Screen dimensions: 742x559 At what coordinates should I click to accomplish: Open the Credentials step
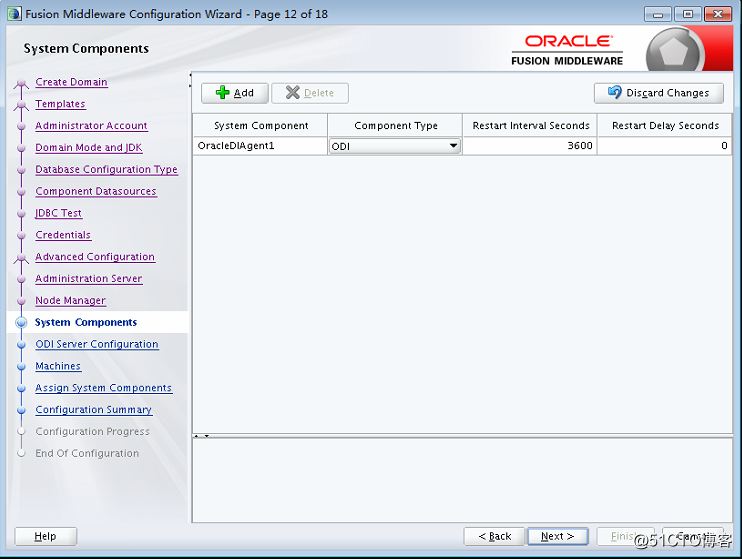pos(63,235)
